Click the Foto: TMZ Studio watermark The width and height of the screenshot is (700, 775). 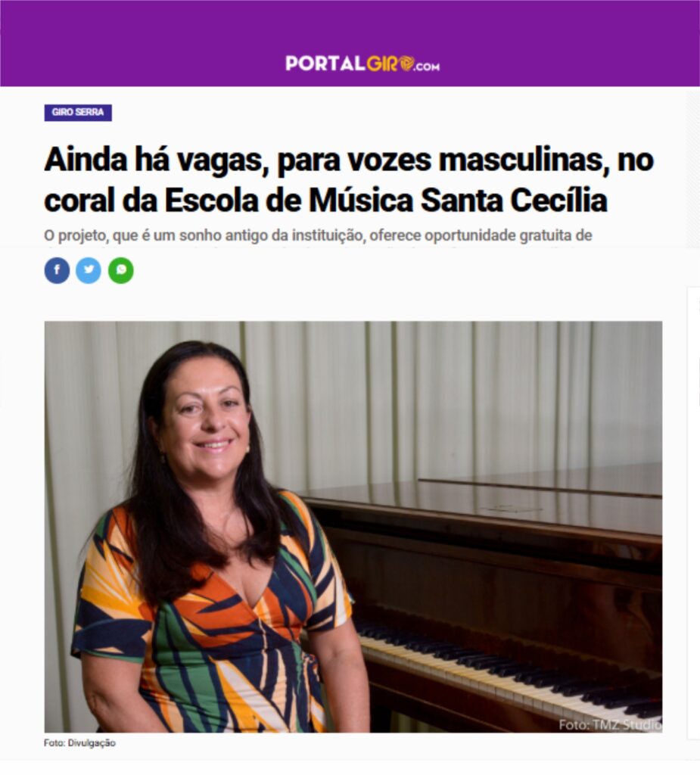610,724
